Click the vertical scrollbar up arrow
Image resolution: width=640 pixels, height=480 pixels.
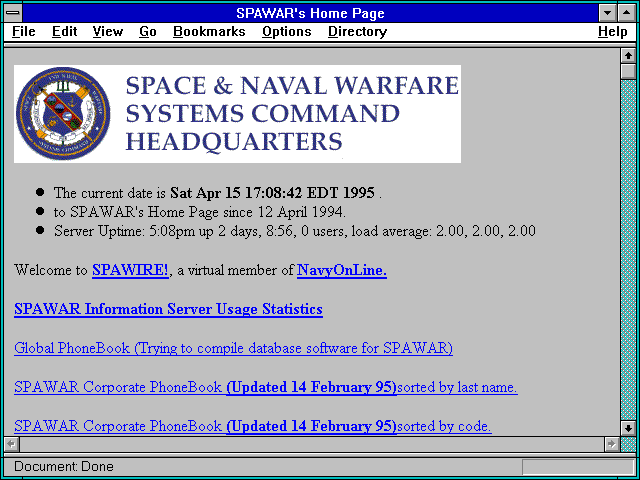tap(628, 56)
